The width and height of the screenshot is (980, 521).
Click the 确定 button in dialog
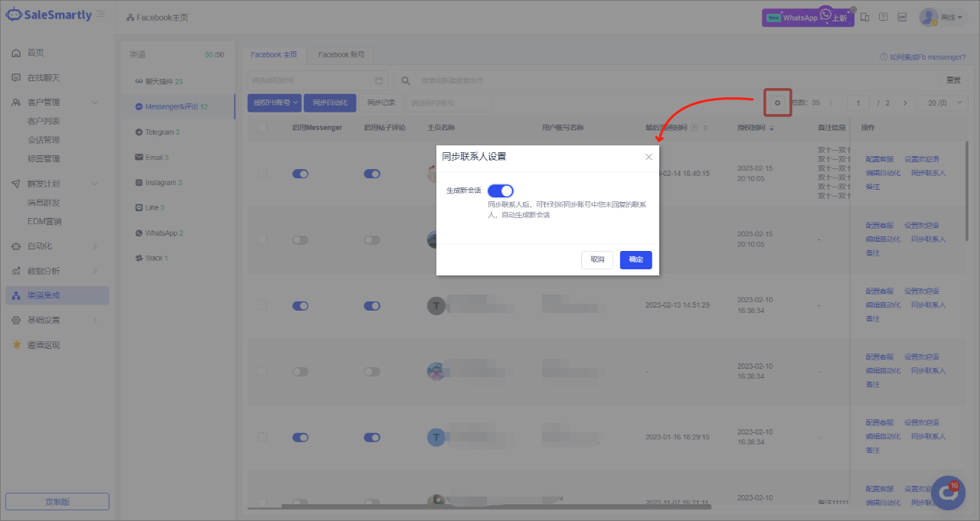click(x=635, y=259)
